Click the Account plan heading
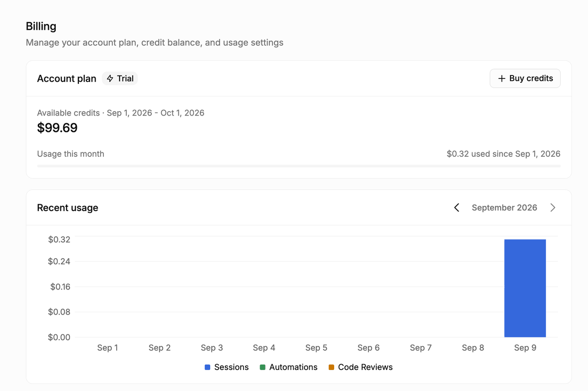The width and height of the screenshot is (588, 391). coord(67,78)
